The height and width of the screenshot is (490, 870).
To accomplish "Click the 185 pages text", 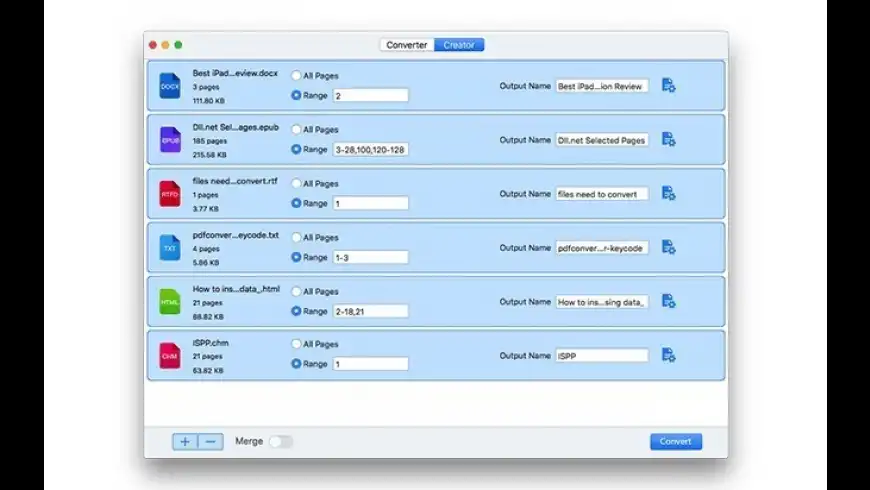I will coord(210,141).
